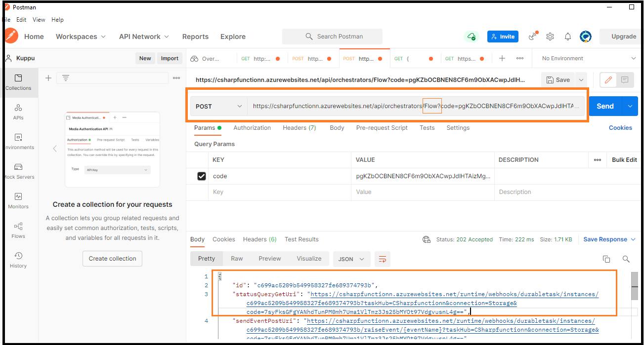Click the Create collection button
The image size is (644, 345).
(112, 258)
